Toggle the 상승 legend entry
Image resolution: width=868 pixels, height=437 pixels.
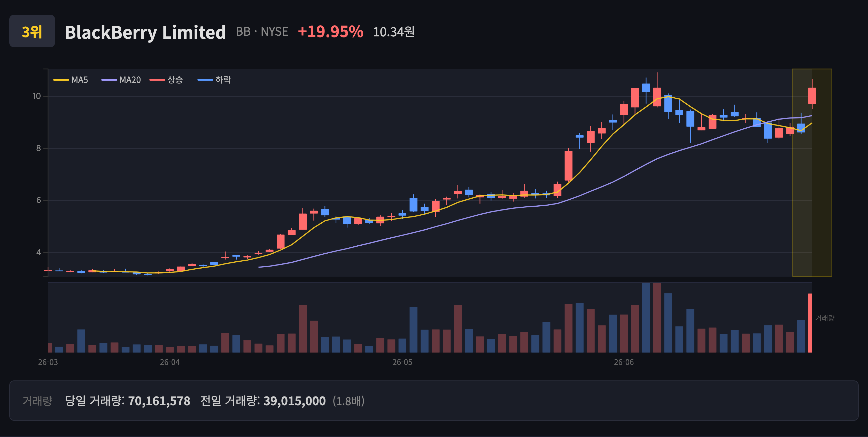click(x=166, y=80)
